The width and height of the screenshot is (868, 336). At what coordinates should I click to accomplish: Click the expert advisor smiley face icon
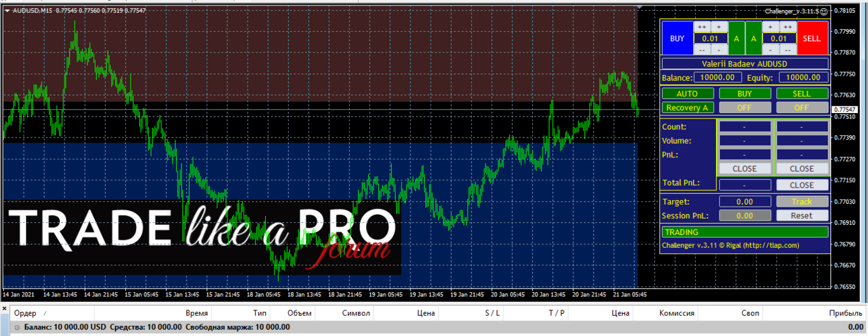click(x=824, y=11)
